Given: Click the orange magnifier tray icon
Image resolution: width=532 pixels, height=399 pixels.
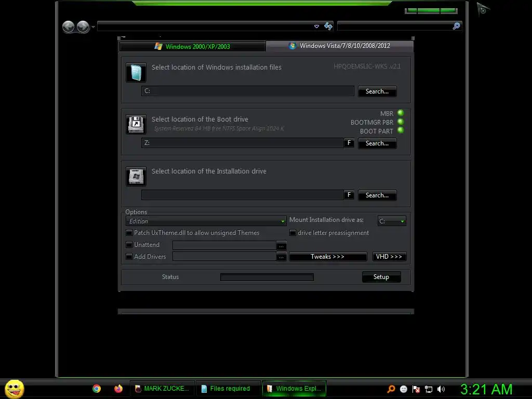Looking at the screenshot, I should [391, 389].
